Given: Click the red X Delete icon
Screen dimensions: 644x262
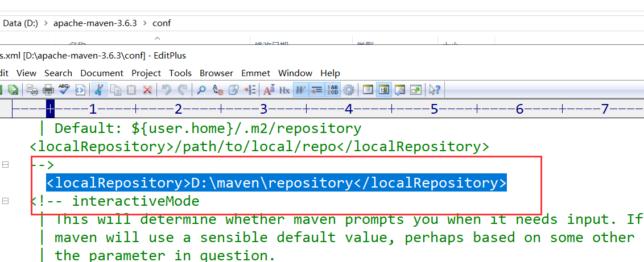Looking at the screenshot, I should [x=147, y=90].
